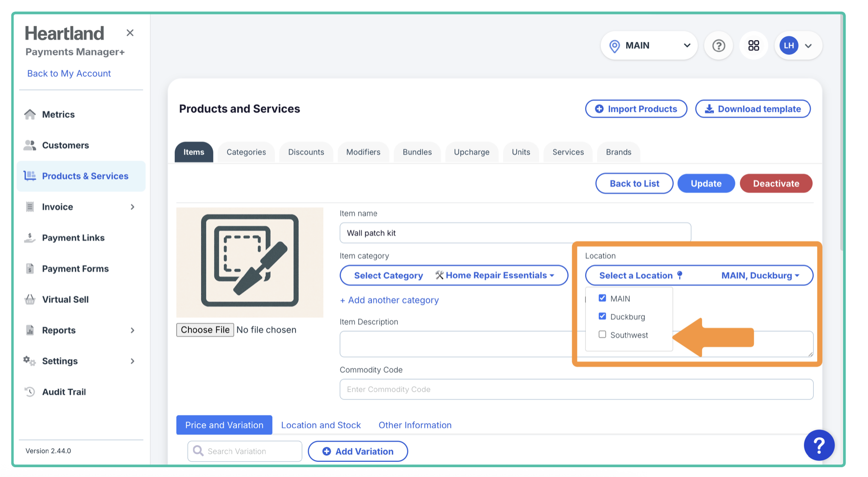Image resolution: width=868 pixels, height=477 pixels.
Task: Click the Payment Links icon
Action: pyautogui.click(x=30, y=238)
